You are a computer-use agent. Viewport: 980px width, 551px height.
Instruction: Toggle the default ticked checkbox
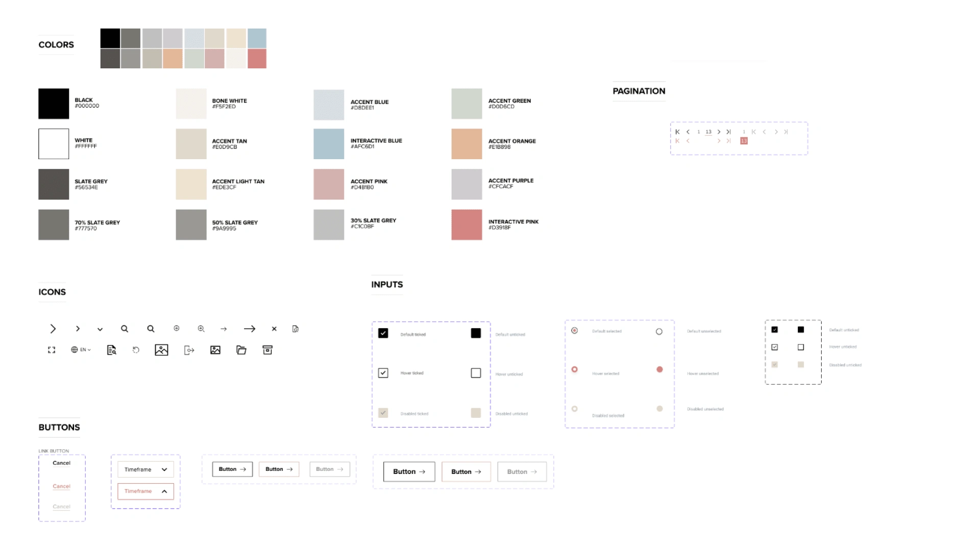(383, 334)
